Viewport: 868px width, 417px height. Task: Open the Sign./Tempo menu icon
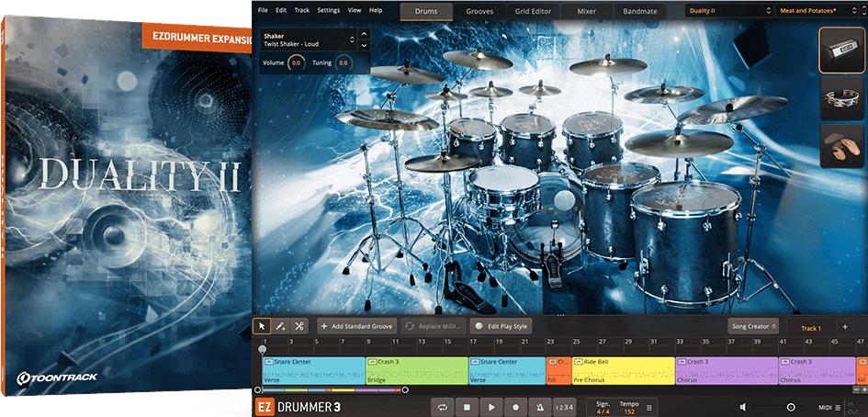point(648,407)
